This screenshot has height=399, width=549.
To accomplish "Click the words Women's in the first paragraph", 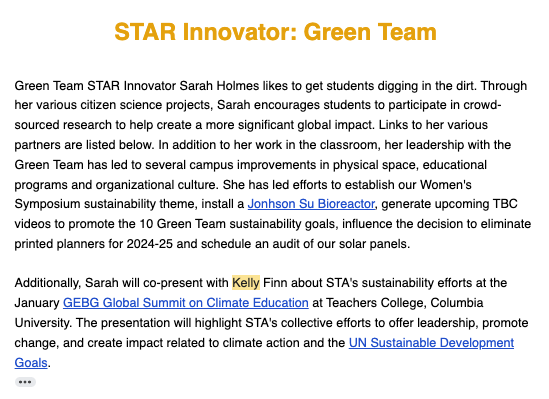I will 446,185.
